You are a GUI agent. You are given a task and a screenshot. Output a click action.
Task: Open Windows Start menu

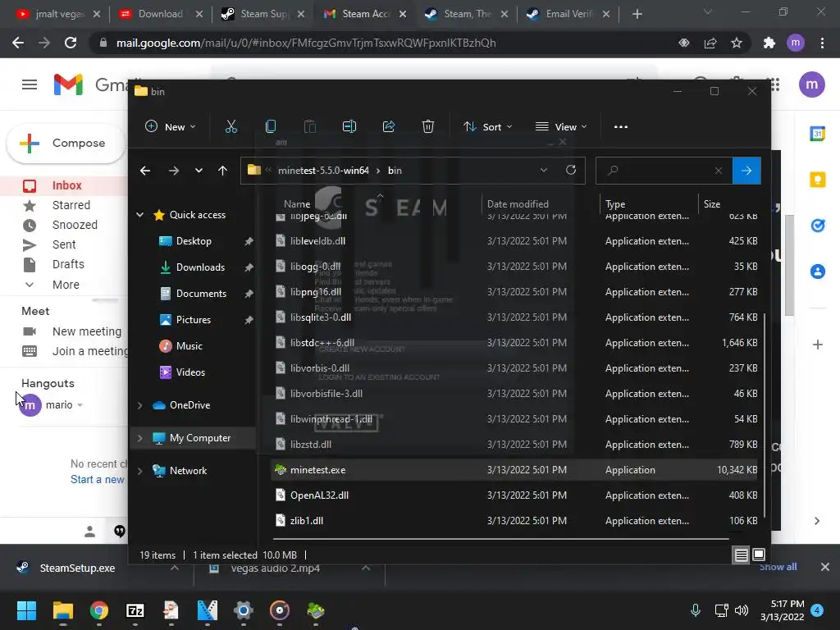(x=26, y=610)
